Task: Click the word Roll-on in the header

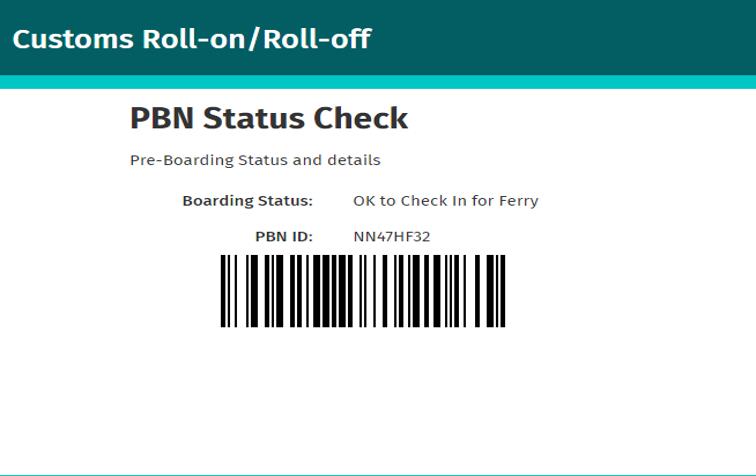Action: click(194, 39)
